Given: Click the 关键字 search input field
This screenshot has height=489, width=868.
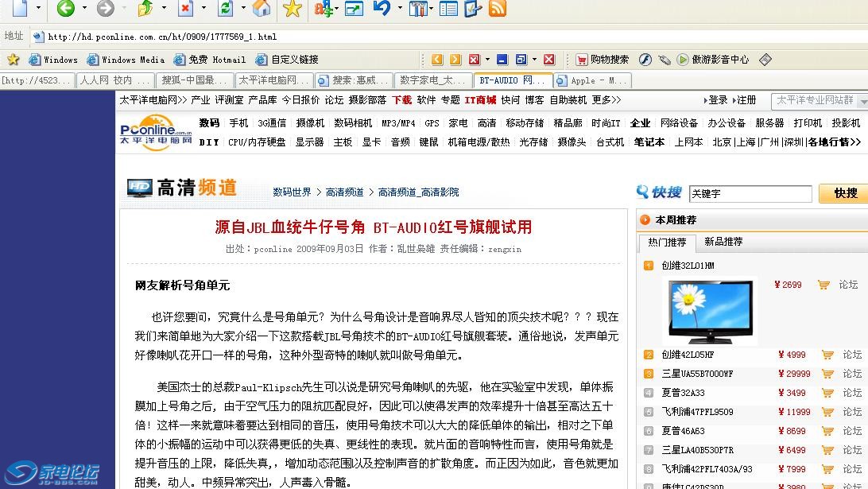Looking at the screenshot, I should (750, 193).
